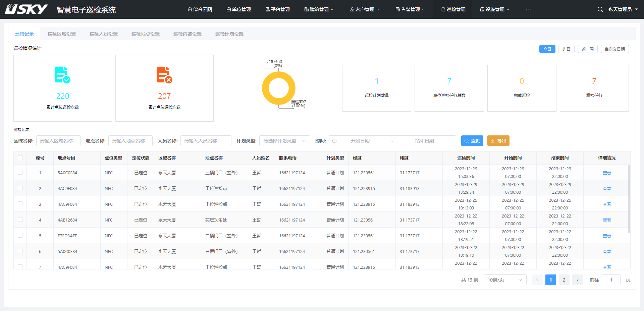The width and height of the screenshot is (644, 311).
Task: Click the clock icon in the 时间 filter
Action: 334,141
